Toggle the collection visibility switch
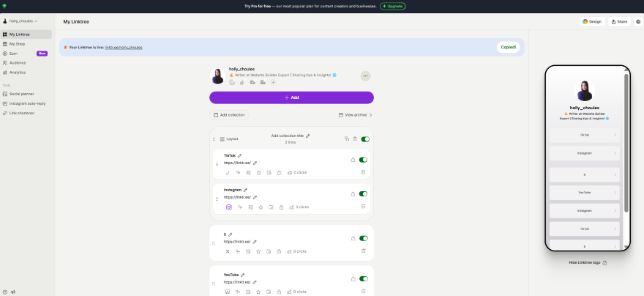Viewport: 644px width, 296px height. point(365,139)
